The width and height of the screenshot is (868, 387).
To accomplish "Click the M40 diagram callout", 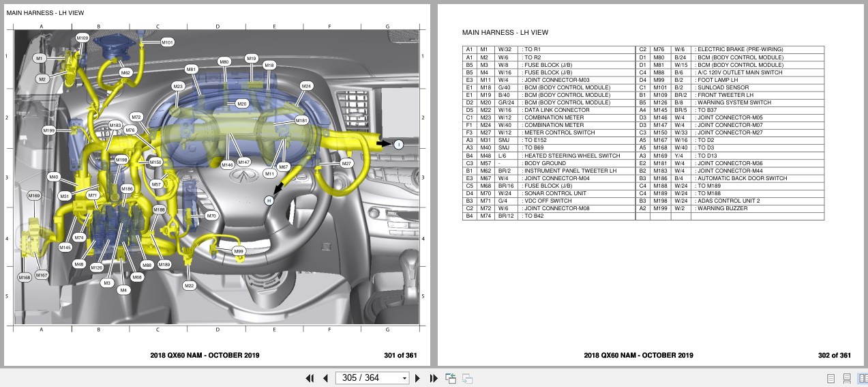I will [54, 177].
